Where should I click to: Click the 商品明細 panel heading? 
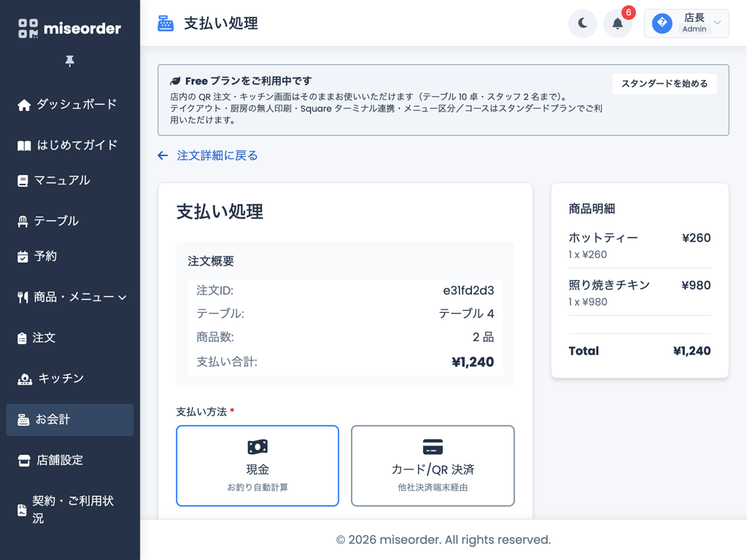(592, 209)
